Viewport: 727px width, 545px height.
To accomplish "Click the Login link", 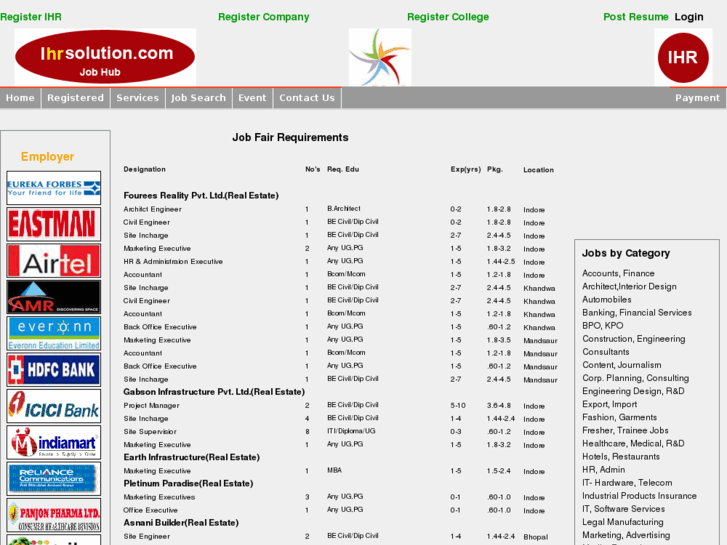I will point(689,17).
